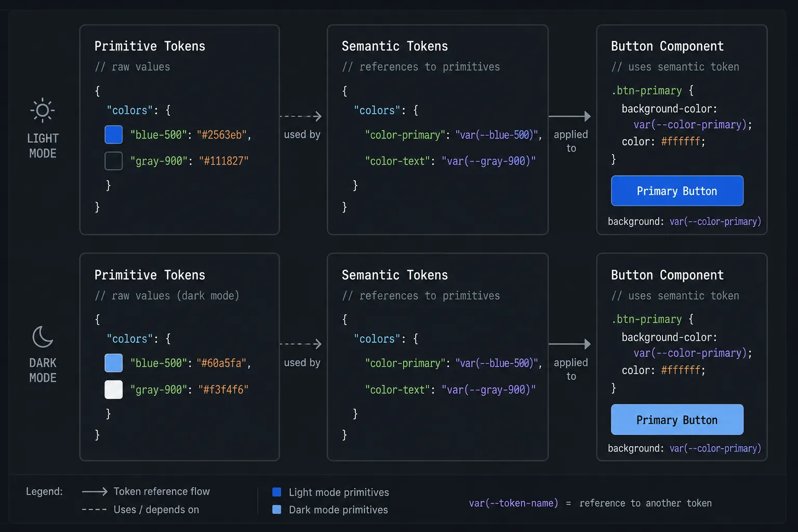Click the var(--token-name) reference in the legend
The image size is (798, 532).
click(x=513, y=503)
